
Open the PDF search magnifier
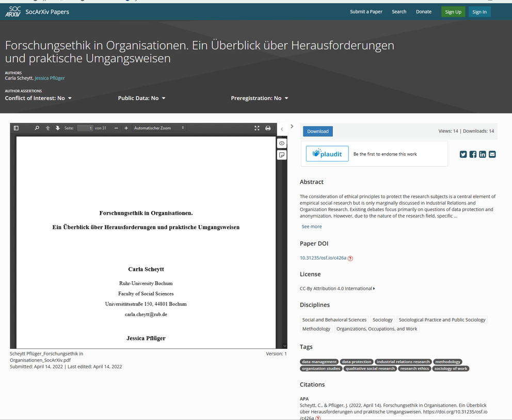(x=37, y=128)
